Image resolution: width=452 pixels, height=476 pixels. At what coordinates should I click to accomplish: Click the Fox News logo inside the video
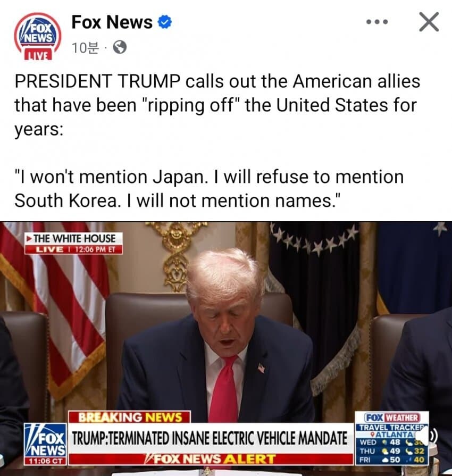pyautogui.click(x=45, y=440)
